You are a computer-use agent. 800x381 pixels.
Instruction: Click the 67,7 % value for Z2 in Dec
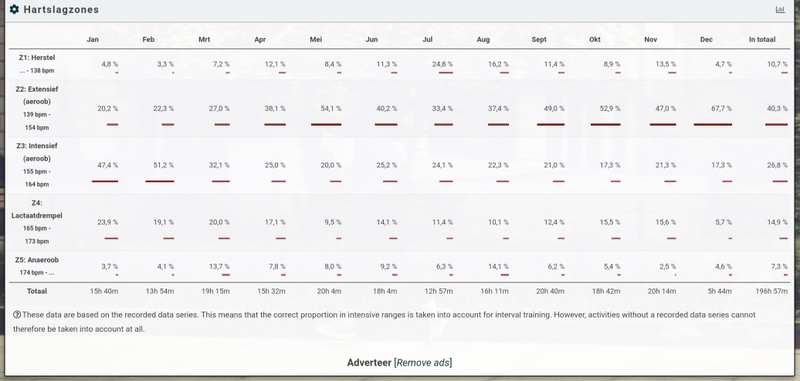(721, 109)
